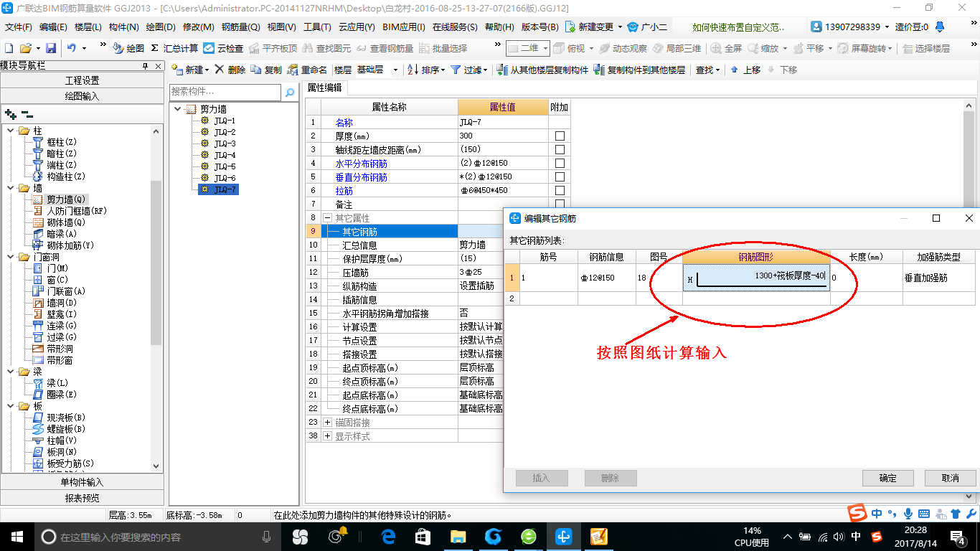Create a new file via the blank-page icon
The height and width of the screenshot is (551, 980).
9,48
